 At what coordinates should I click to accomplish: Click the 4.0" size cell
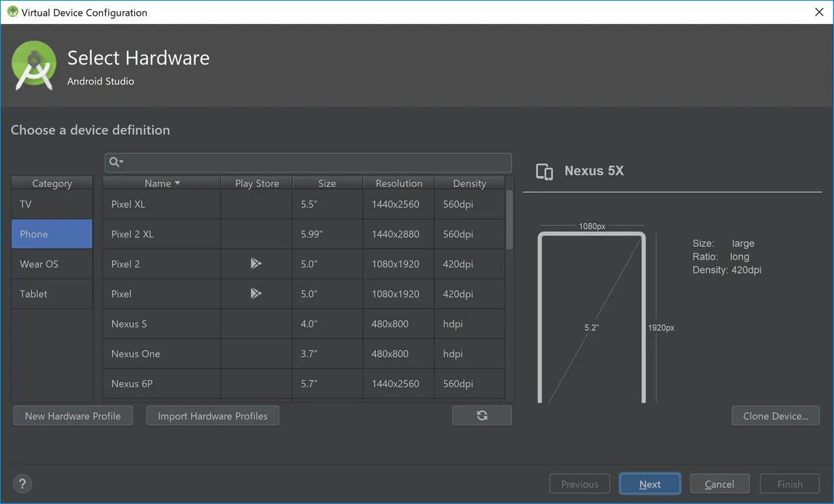click(x=328, y=324)
